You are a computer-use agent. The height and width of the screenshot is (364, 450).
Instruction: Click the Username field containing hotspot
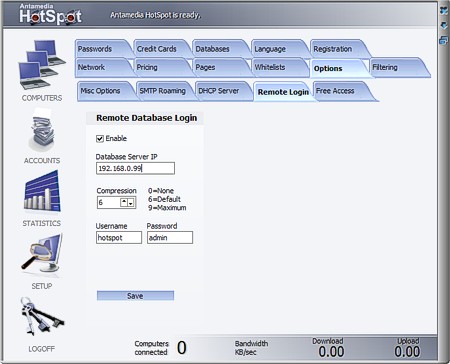(119, 238)
